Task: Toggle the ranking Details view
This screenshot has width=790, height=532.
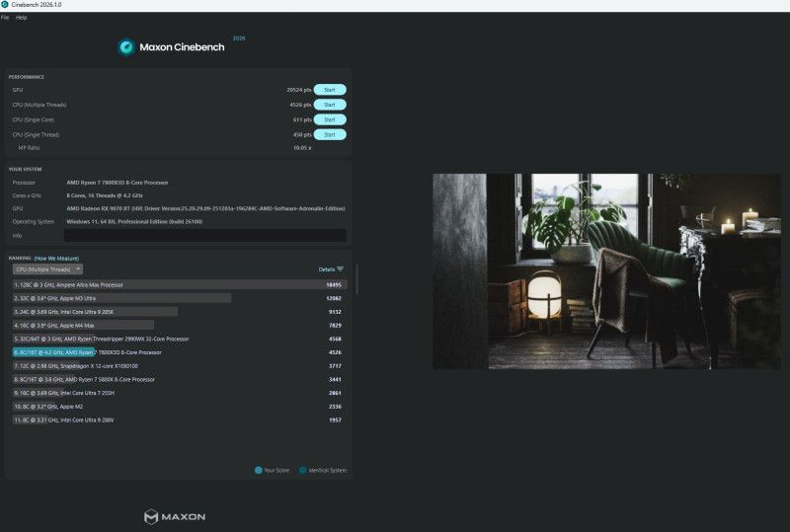Action: 327,269
